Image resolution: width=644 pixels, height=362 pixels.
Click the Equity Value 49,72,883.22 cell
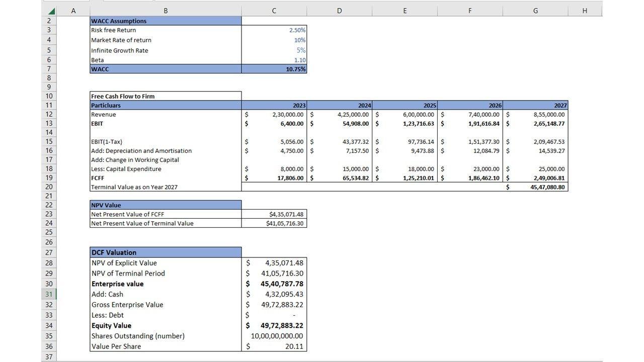pos(274,325)
